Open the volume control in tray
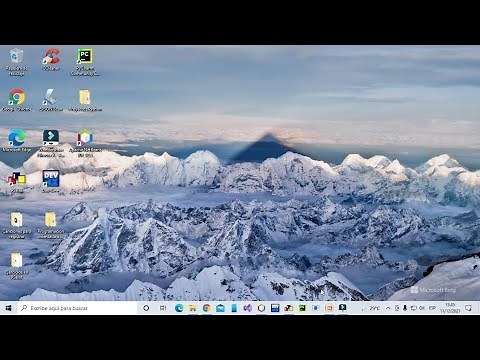Screen dimensions: 480x360 pos(422,308)
